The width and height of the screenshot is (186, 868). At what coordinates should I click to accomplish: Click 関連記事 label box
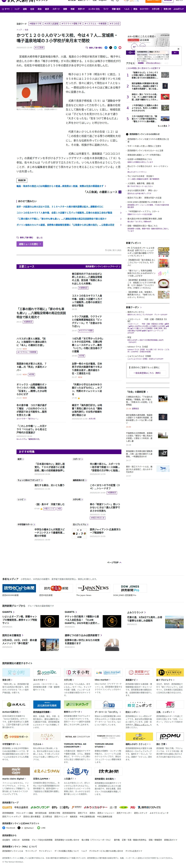click(x=22, y=180)
